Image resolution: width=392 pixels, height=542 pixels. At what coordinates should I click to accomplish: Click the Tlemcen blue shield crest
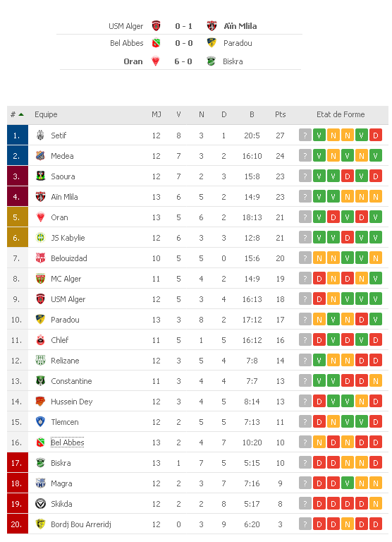(x=40, y=422)
